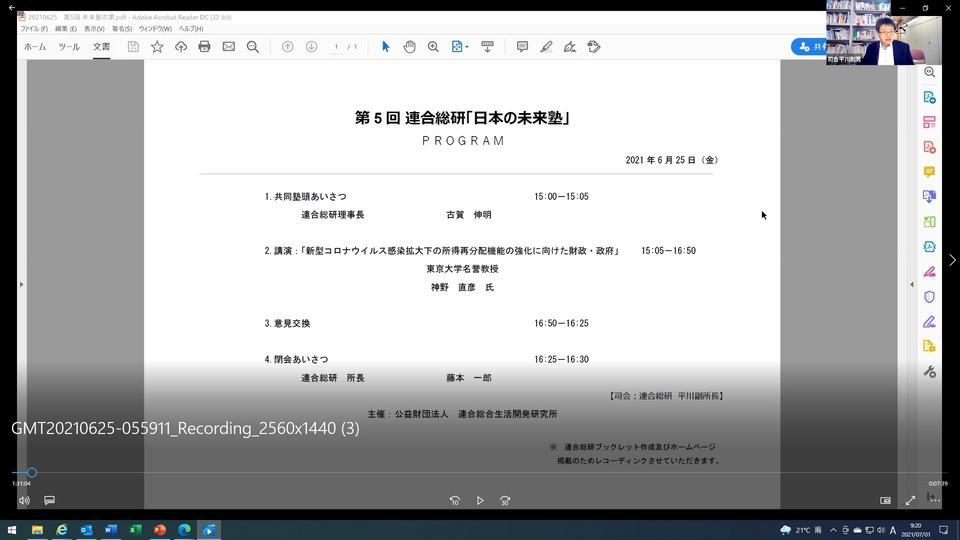Click the cloud upload icon in Acrobat

pos(181,47)
